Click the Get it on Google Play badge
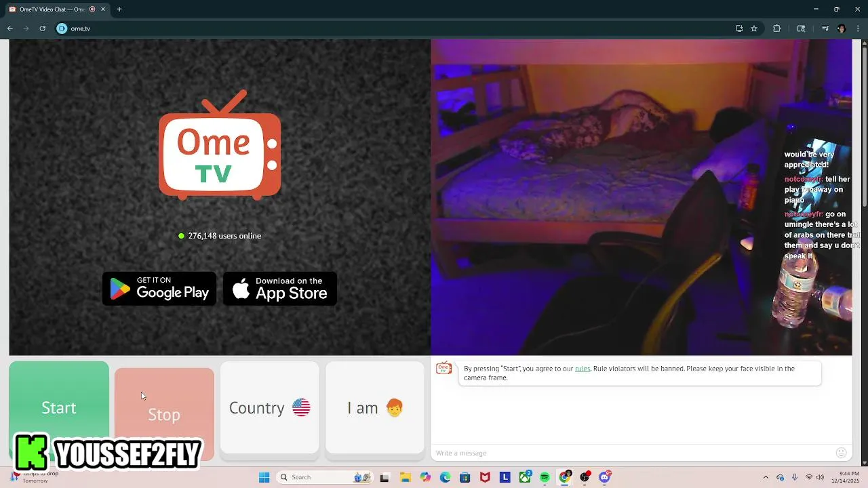The image size is (868, 488). pos(159,289)
